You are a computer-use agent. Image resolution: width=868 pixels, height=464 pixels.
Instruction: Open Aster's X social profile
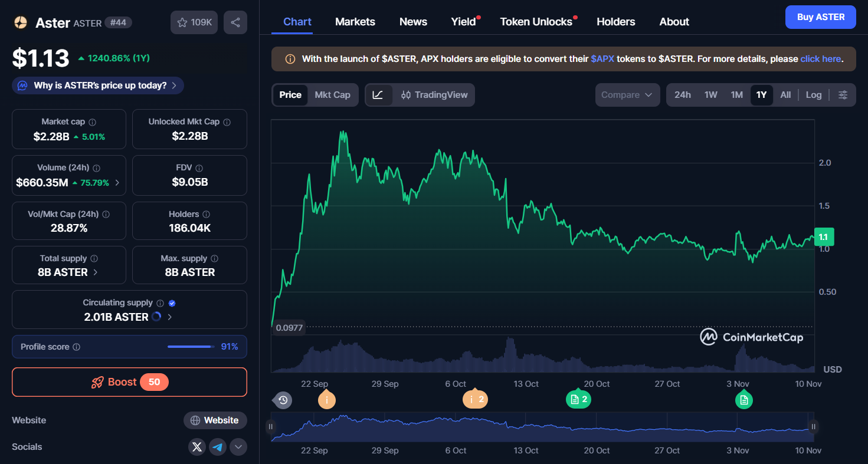coord(197,447)
